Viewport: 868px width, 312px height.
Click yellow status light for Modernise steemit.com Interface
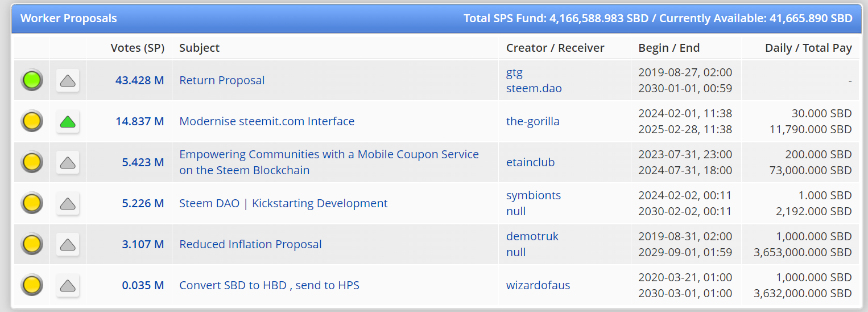(x=32, y=121)
